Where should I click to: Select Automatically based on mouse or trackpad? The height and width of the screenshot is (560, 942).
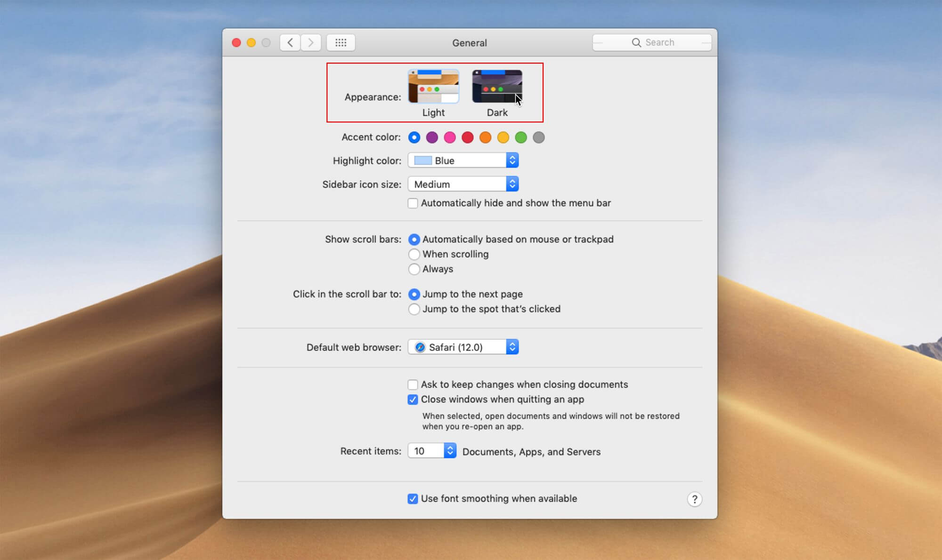[x=414, y=239]
